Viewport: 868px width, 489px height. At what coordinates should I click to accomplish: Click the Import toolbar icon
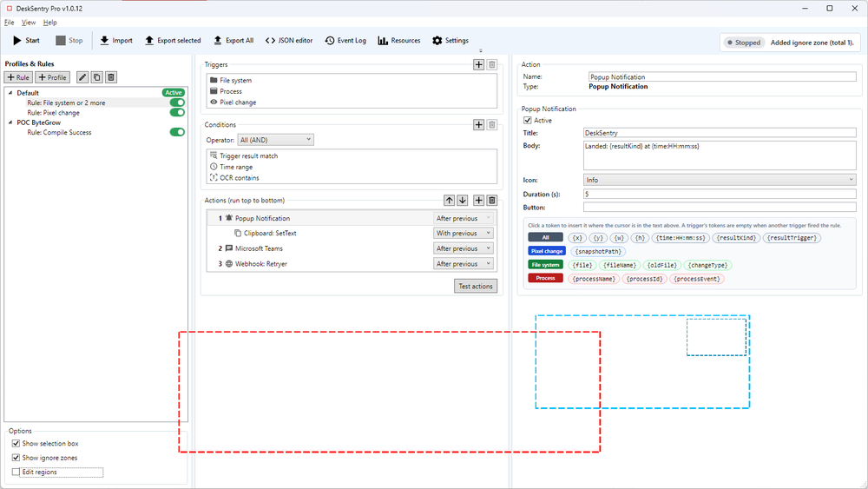click(x=116, y=41)
